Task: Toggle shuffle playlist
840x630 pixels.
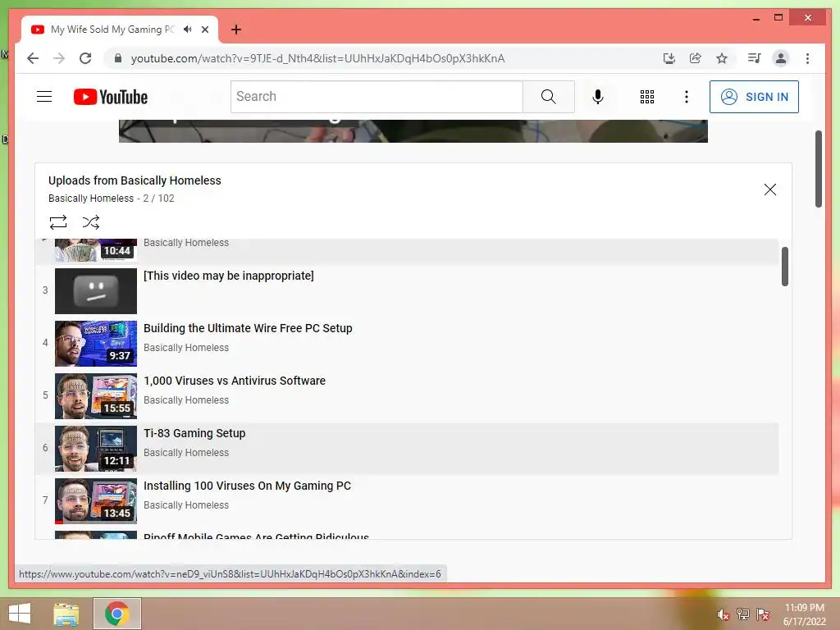Action: (x=90, y=221)
